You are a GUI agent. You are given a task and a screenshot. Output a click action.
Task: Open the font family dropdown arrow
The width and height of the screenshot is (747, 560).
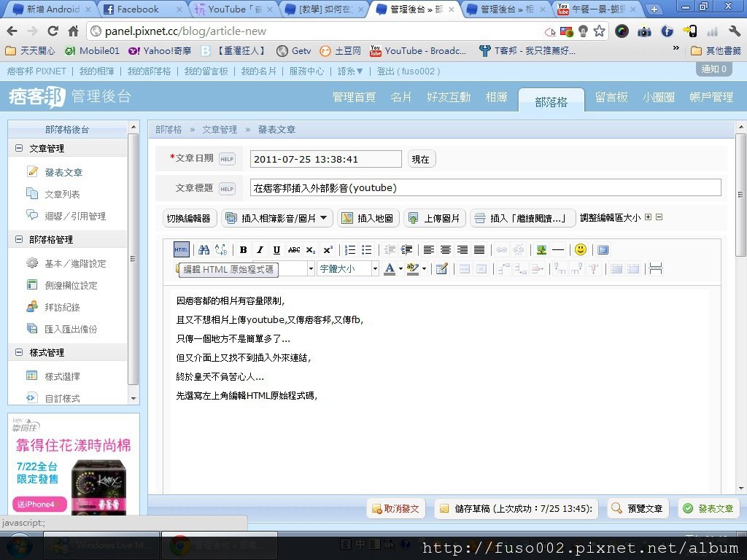[x=311, y=268]
